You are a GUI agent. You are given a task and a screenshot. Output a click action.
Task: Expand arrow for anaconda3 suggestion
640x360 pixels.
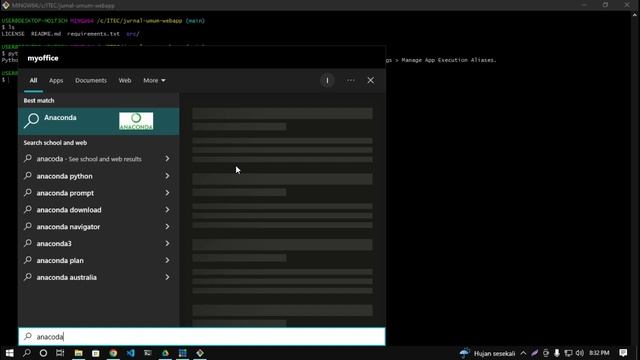[167, 243]
